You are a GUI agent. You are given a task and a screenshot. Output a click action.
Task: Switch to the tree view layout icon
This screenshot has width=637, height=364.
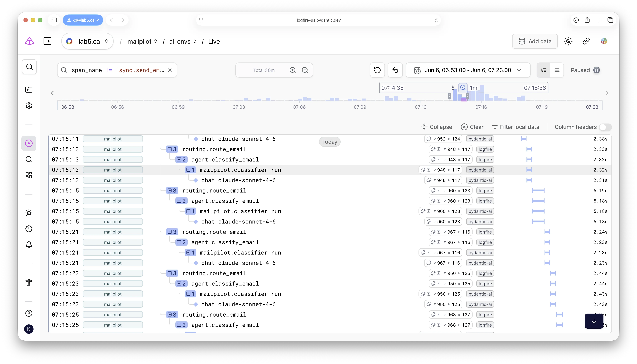pyautogui.click(x=544, y=70)
